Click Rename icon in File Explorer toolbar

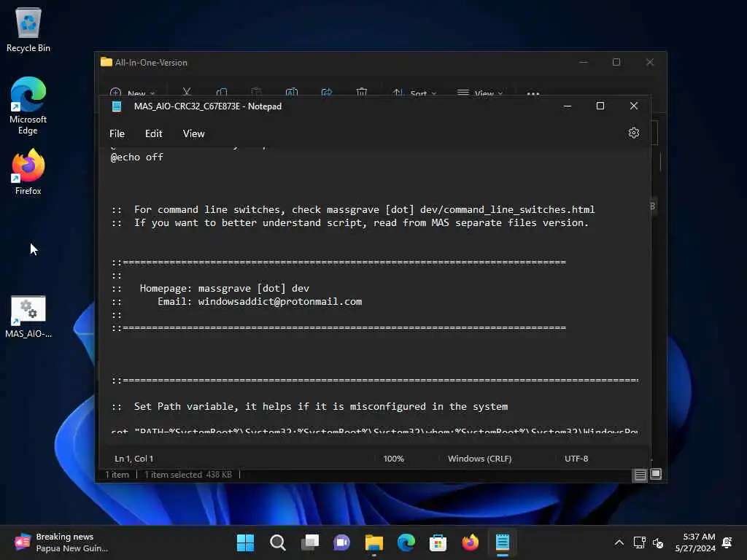point(292,92)
